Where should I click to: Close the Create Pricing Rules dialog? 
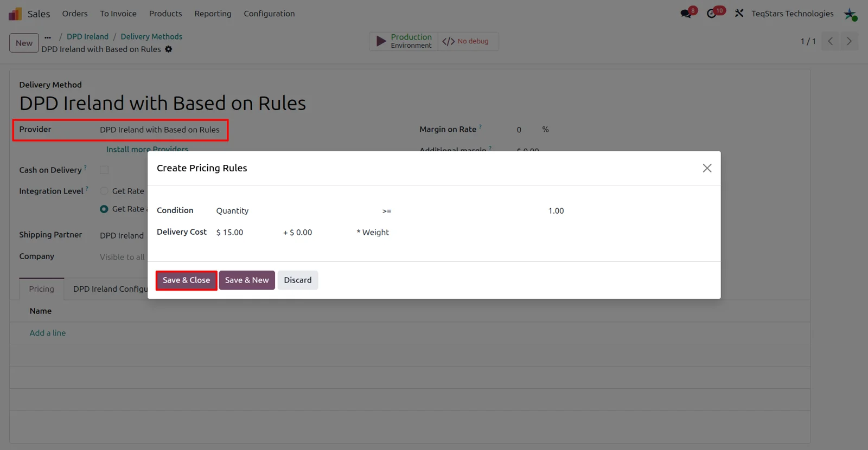pyautogui.click(x=707, y=168)
